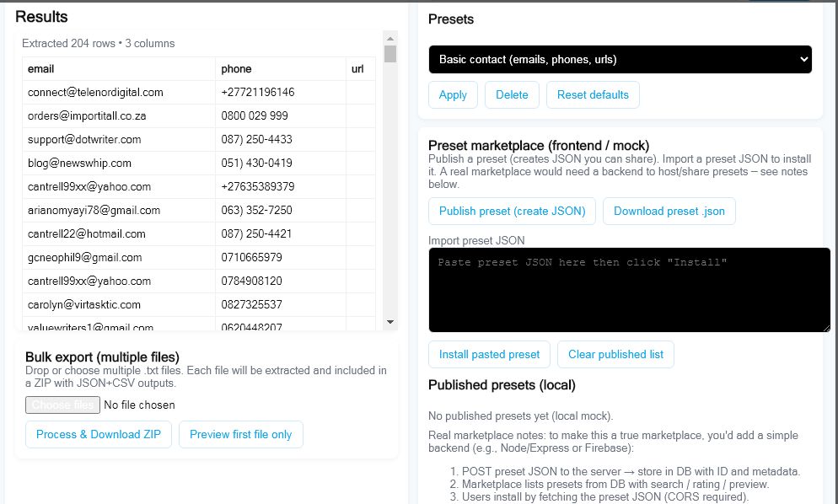The image size is (838, 504).
Task: Click the Choose files button
Action: 62,405
